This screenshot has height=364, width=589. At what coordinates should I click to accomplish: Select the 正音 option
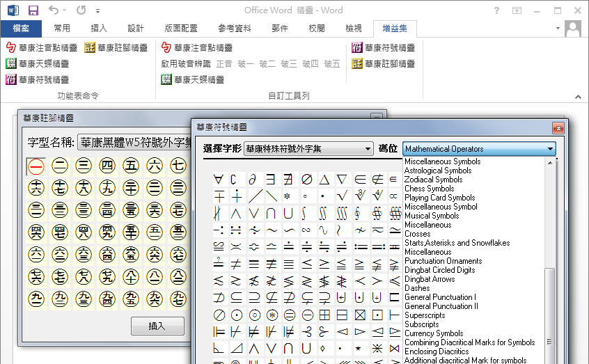(x=224, y=64)
